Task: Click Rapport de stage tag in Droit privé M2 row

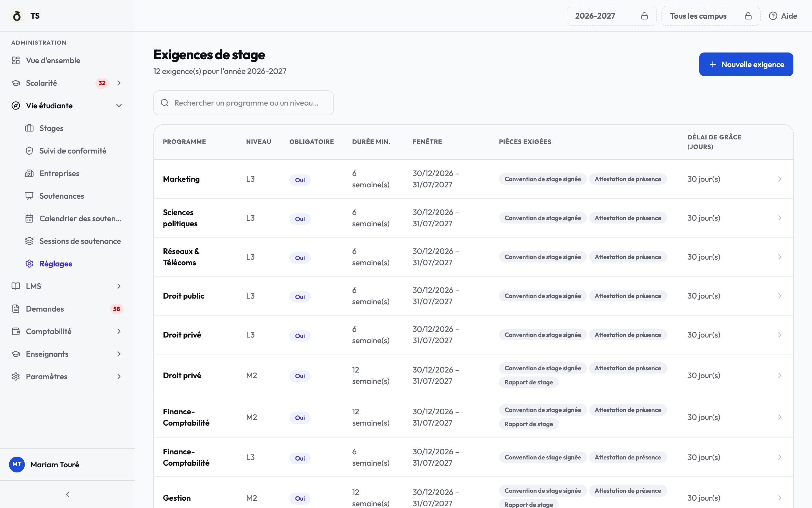Action: coord(528,382)
